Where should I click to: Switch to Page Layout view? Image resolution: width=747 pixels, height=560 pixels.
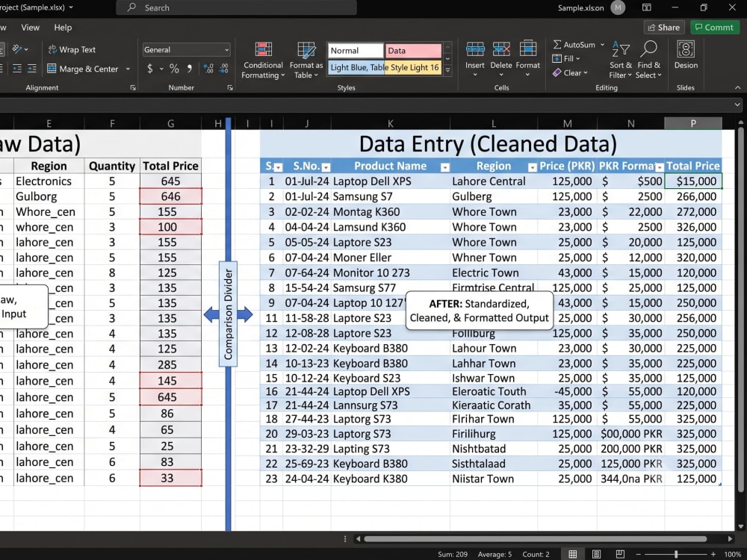596,554
